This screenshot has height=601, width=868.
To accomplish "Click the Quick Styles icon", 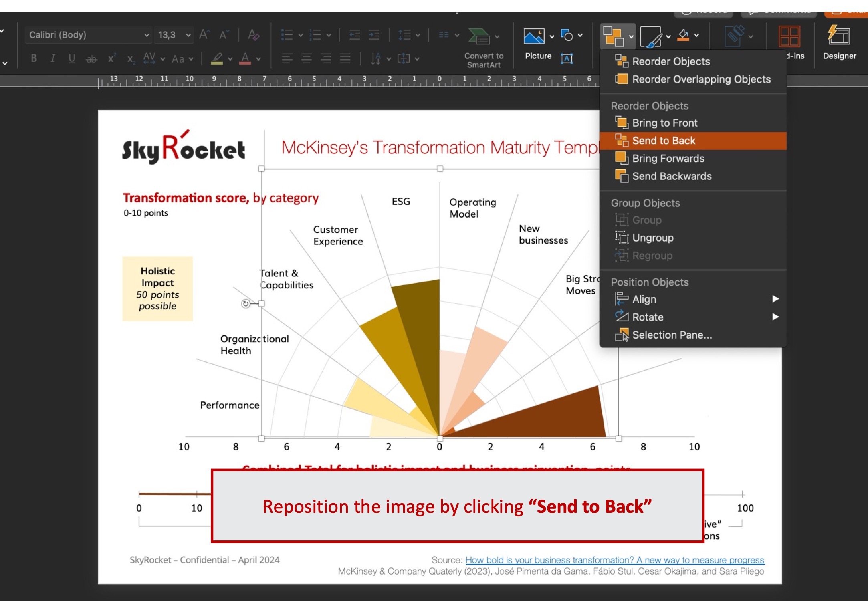I will tap(651, 37).
